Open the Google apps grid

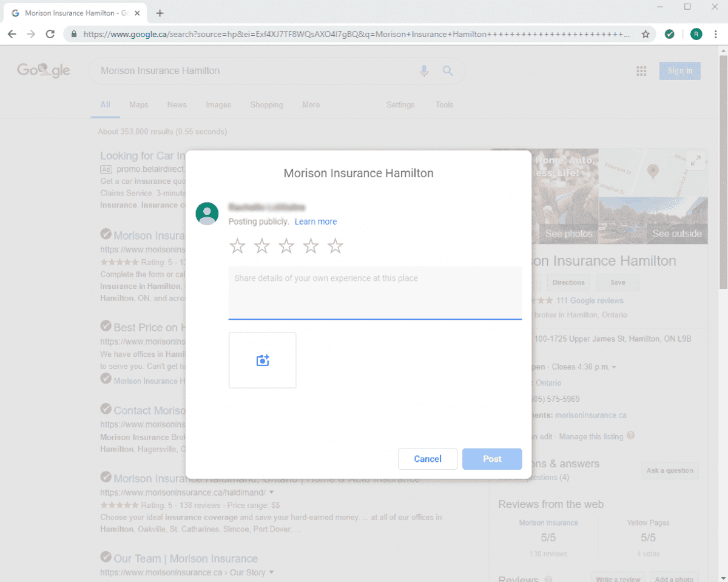[x=641, y=71]
